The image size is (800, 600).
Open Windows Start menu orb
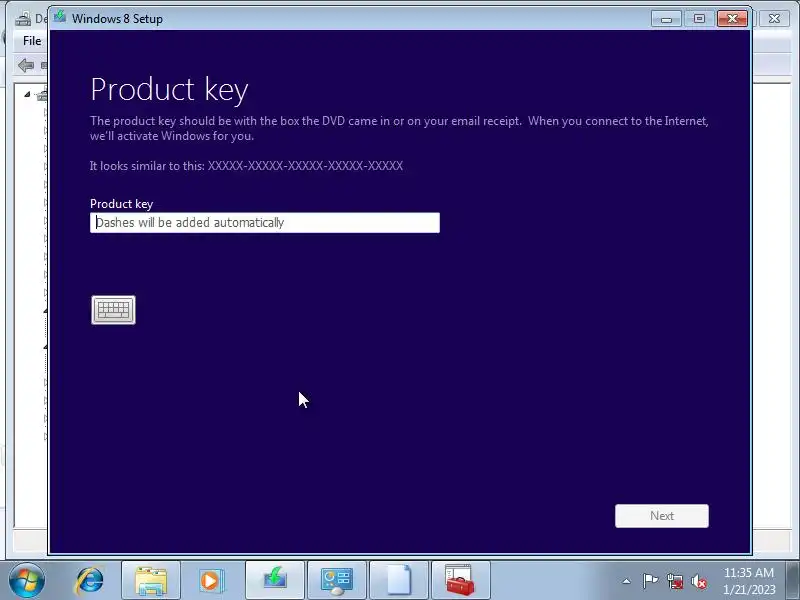pos(27,580)
